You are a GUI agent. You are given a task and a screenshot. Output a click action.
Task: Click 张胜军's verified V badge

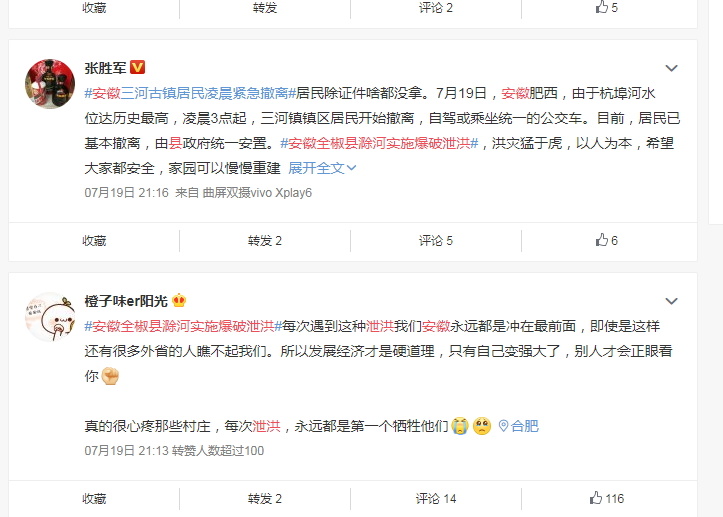point(137,67)
